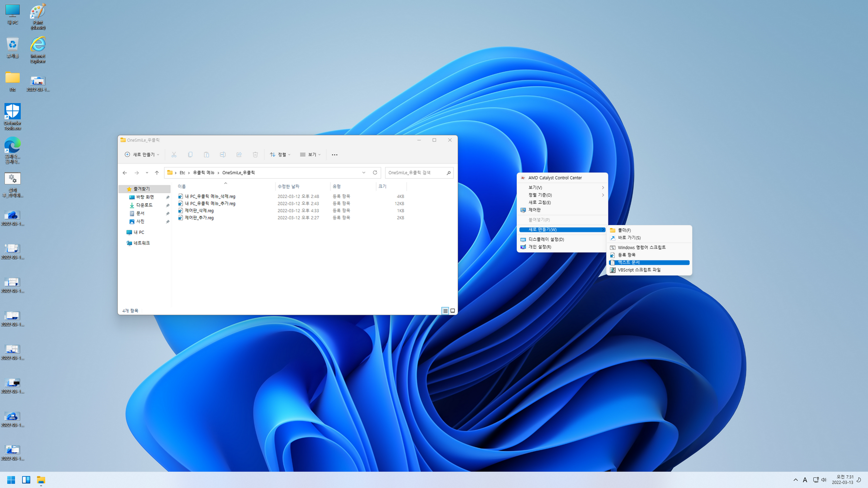Click the Paste icon in Explorer toolbar
Viewport: 868px width, 488px height.
tap(206, 154)
